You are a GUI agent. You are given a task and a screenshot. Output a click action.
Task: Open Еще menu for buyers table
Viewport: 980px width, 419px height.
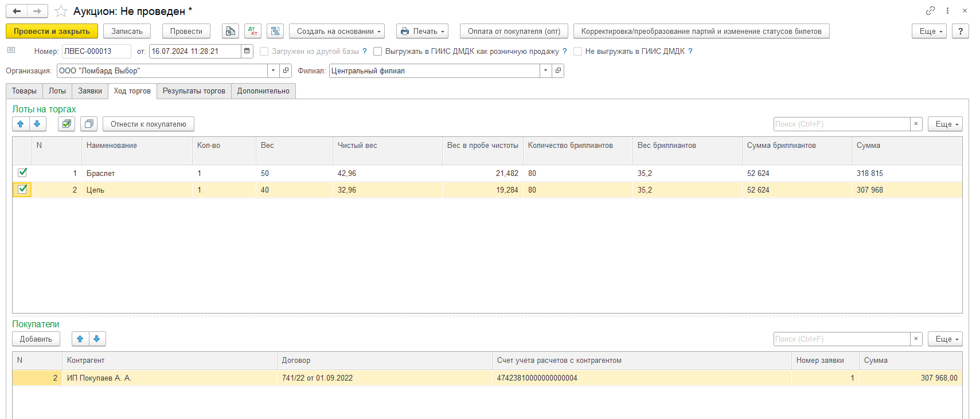945,339
